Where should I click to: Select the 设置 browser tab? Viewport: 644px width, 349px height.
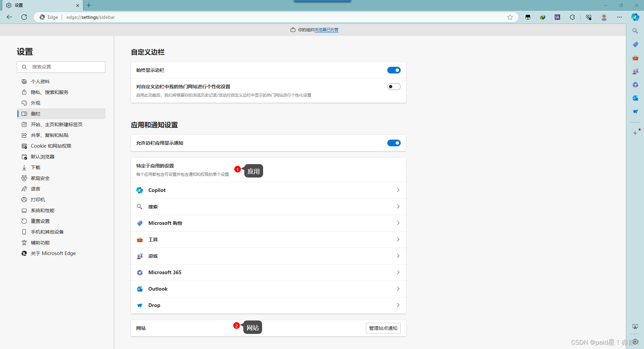click(x=42, y=5)
